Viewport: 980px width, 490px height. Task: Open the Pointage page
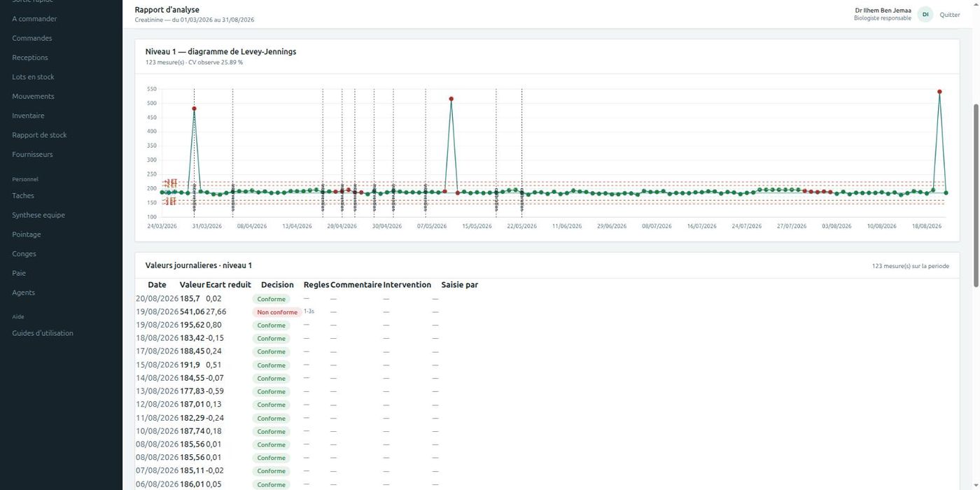(27, 234)
